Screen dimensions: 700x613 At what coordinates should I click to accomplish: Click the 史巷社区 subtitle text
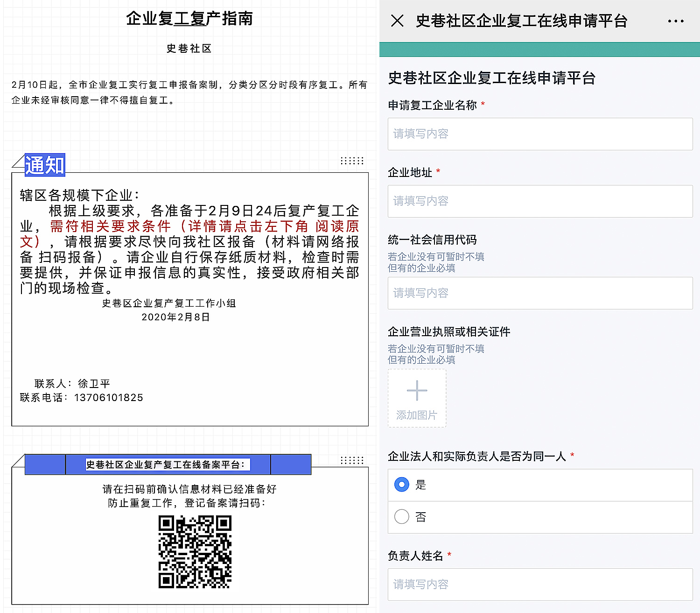pos(189,49)
